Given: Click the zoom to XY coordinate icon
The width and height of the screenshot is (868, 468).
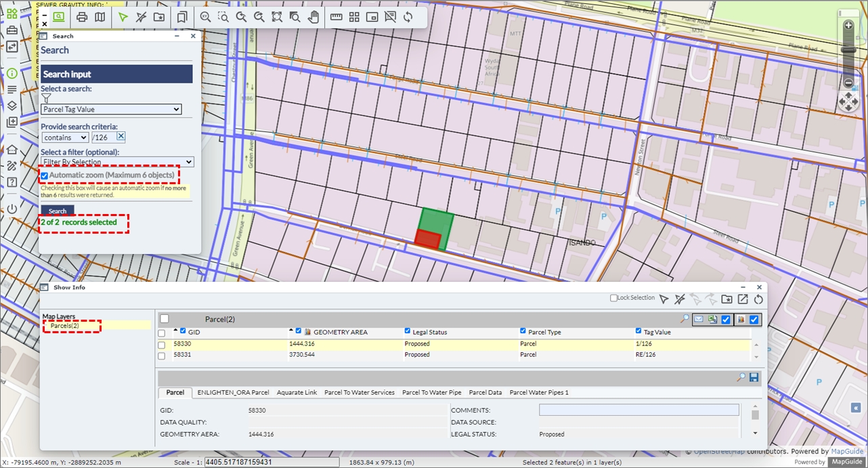Looking at the screenshot, I should 204,17.
